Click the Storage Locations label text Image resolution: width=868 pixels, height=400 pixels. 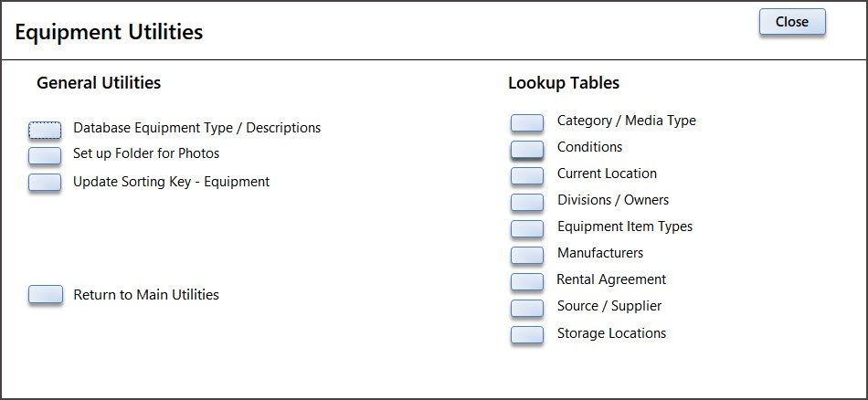pyautogui.click(x=611, y=333)
